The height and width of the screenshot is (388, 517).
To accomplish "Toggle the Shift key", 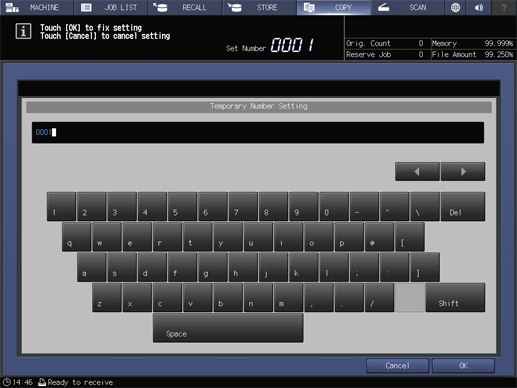I will 455,298.
